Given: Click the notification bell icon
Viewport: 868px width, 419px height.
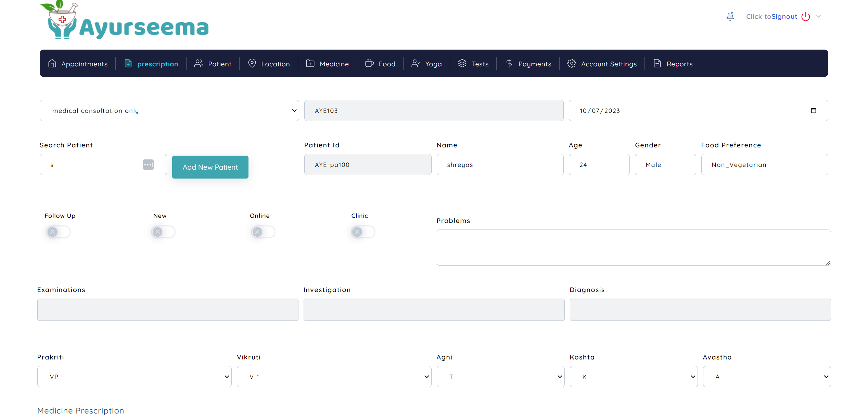Looking at the screenshot, I should tap(730, 16).
